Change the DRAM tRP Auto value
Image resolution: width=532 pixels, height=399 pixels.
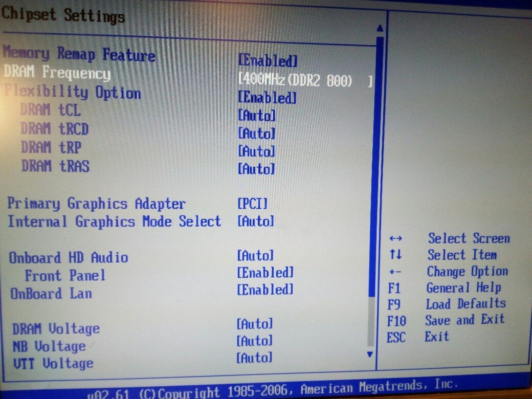coord(256,151)
